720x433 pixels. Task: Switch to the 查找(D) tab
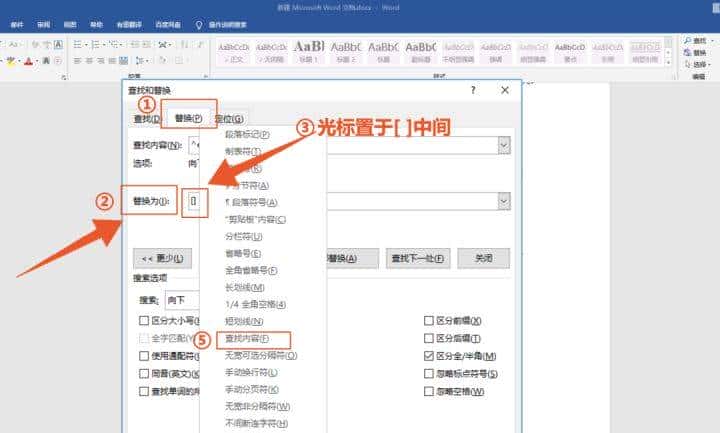(147, 119)
